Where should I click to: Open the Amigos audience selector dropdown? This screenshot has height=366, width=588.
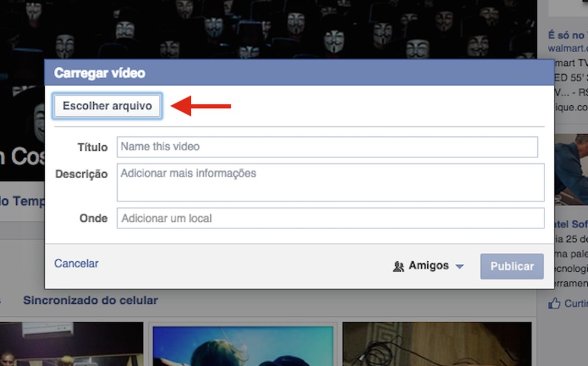[460, 266]
